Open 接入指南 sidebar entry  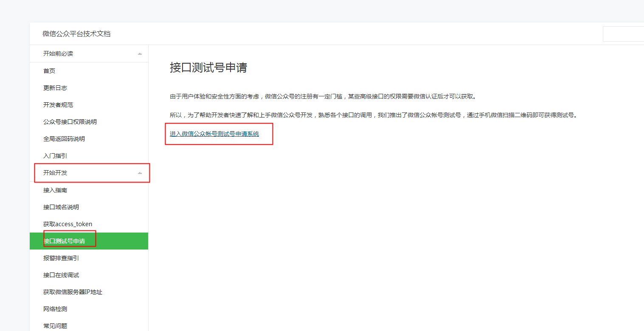55,190
